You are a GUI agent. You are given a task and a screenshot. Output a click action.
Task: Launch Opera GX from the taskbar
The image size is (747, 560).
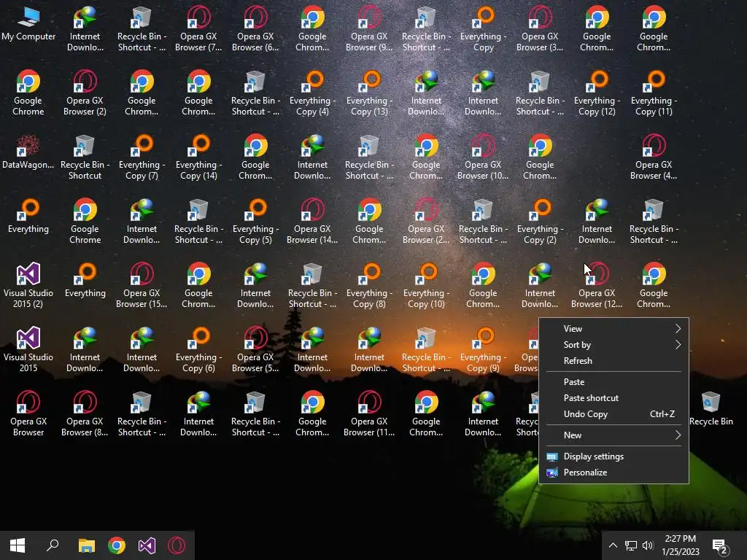177,545
